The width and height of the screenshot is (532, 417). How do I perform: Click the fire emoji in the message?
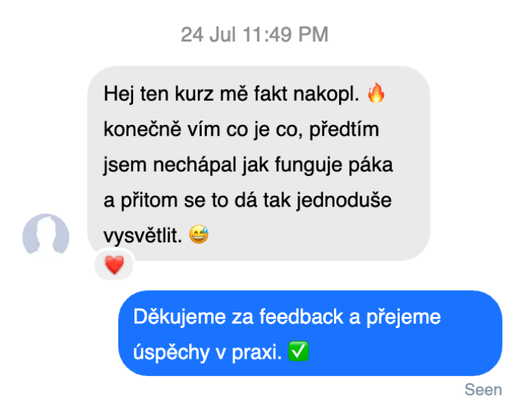pyautogui.click(x=376, y=93)
